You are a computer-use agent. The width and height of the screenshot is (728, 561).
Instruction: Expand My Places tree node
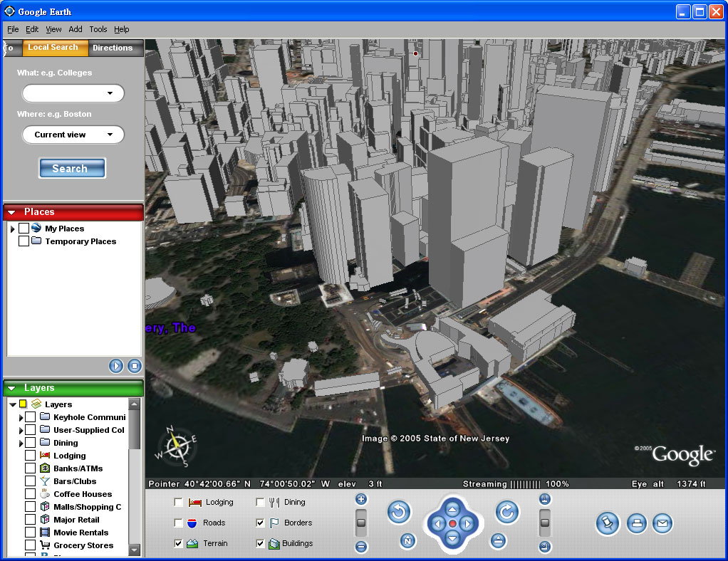(13, 229)
